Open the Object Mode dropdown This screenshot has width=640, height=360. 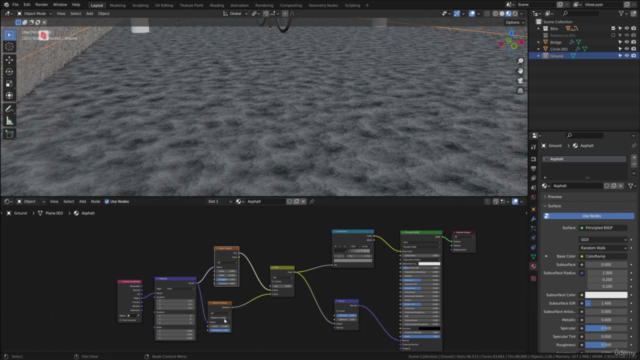point(34,13)
